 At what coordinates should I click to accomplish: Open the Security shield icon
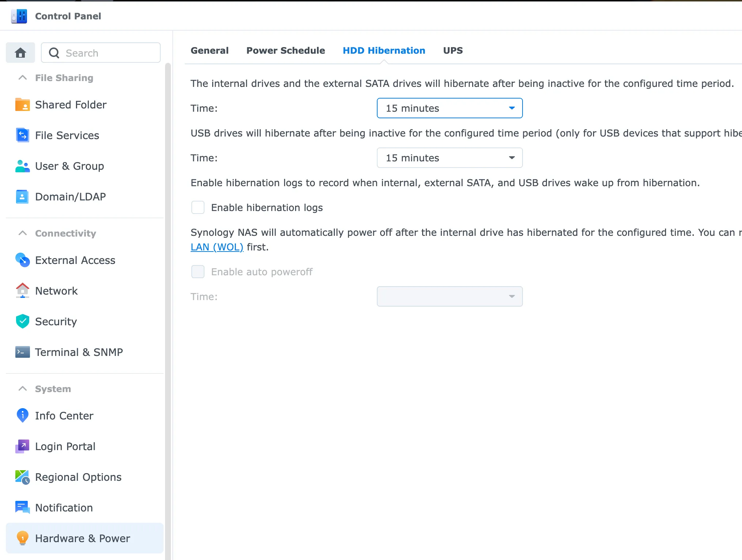pos(22,322)
